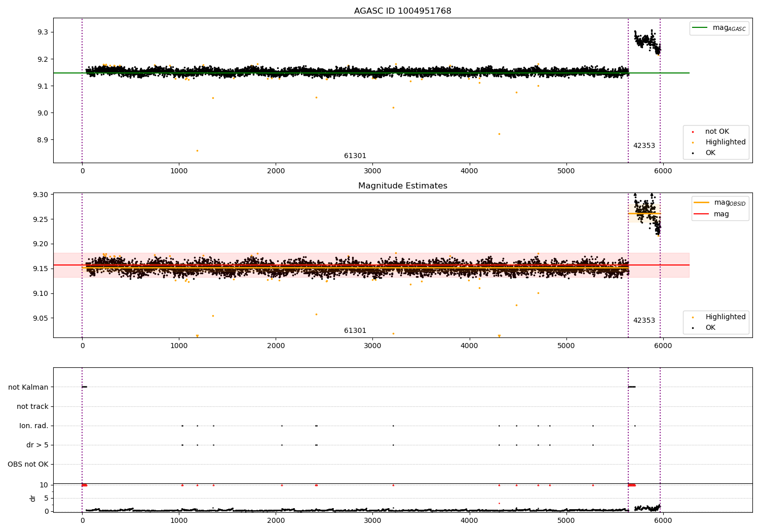Click the "3000" x-tick under the top plot

[x=372, y=171]
